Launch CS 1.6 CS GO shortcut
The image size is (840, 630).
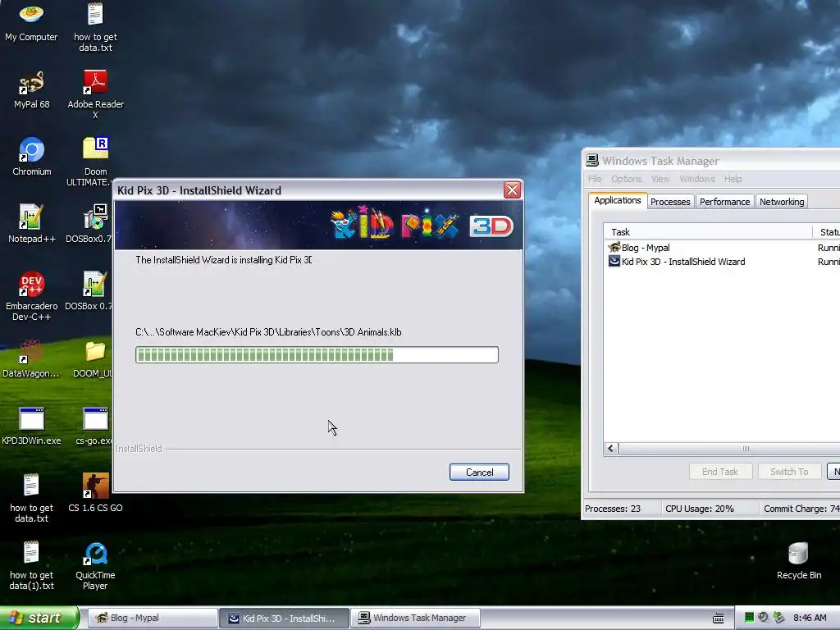tap(95, 493)
